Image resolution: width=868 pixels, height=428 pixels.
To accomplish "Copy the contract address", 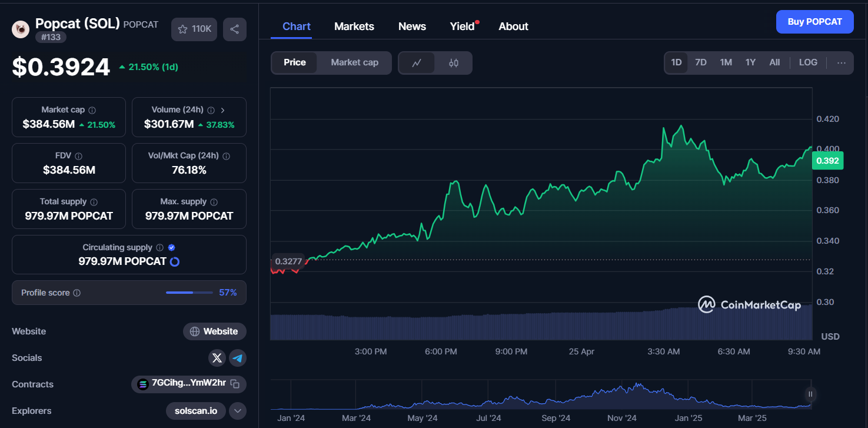I will [x=235, y=384].
